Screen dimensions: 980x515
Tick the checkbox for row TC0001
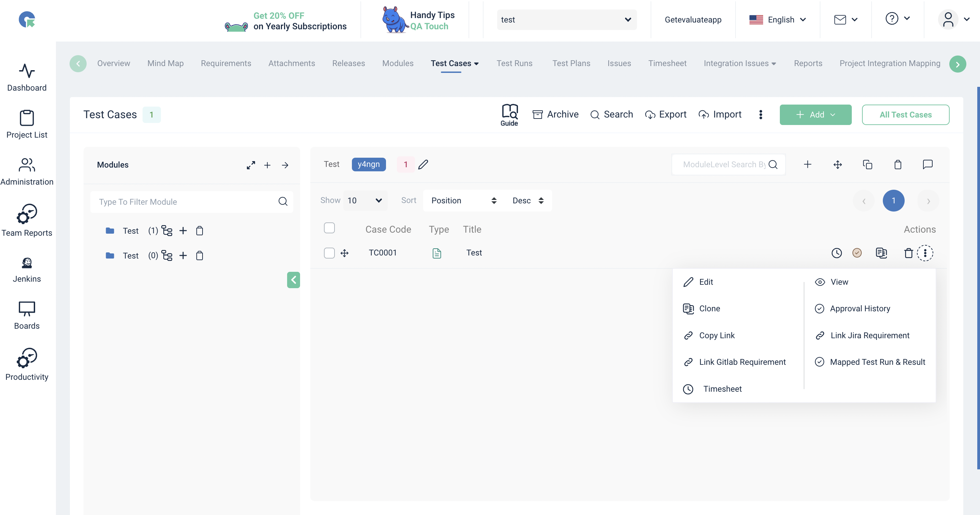(329, 253)
